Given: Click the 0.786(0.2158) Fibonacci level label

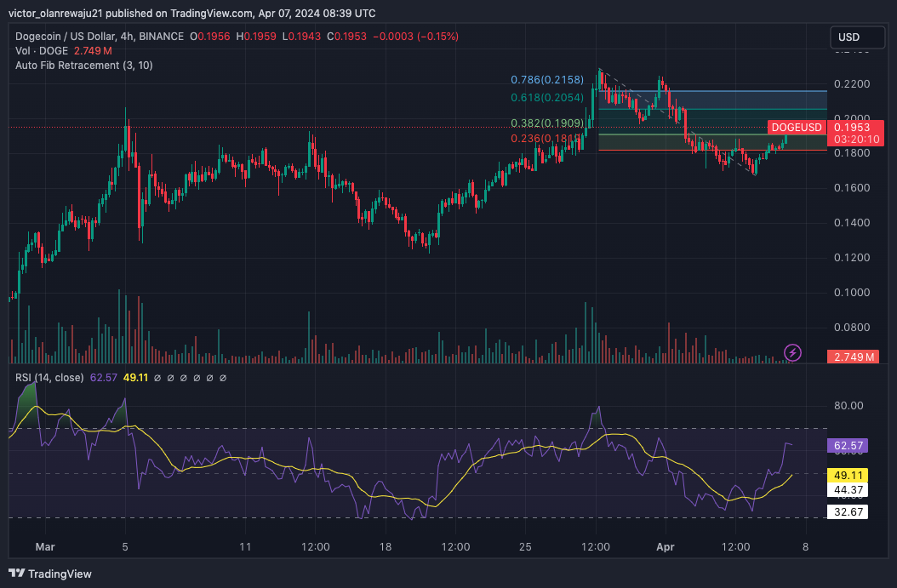Looking at the screenshot, I should point(547,79).
